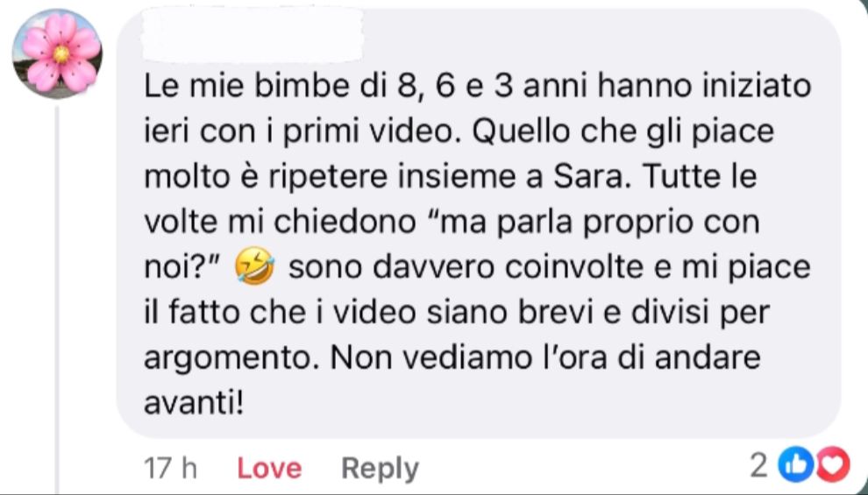
Task: Click the red heart reaction icon
Action: point(833,465)
